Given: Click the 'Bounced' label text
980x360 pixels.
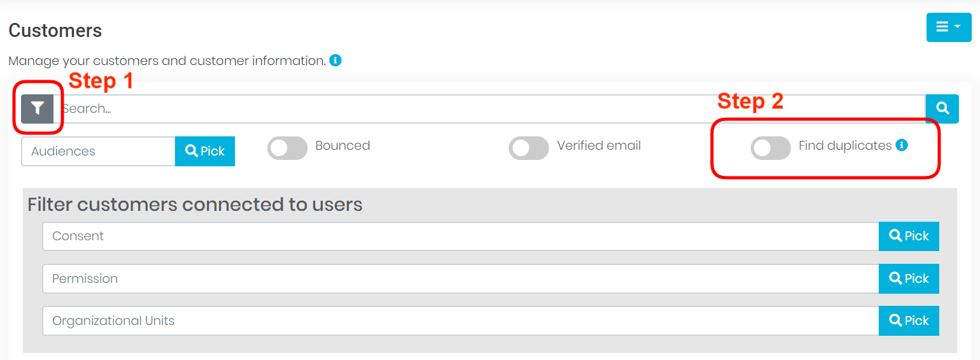Looking at the screenshot, I should point(343,146).
